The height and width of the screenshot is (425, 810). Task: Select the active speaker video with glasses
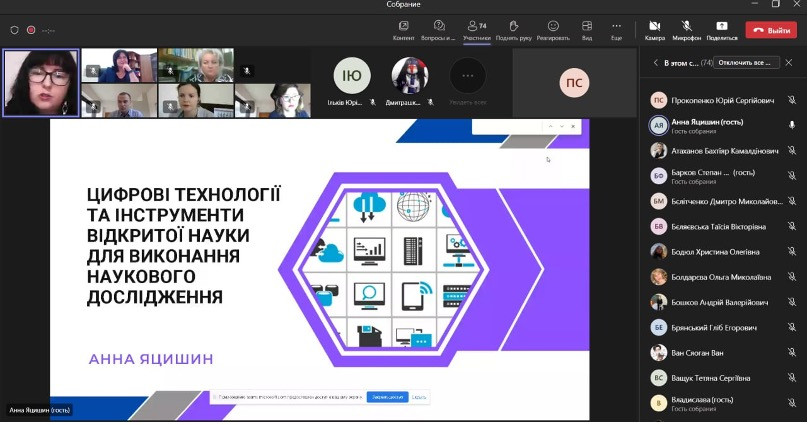coord(41,83)
